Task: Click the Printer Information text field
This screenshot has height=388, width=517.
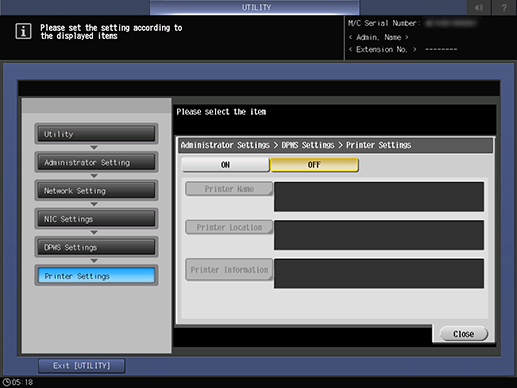Action: (379, 273)
